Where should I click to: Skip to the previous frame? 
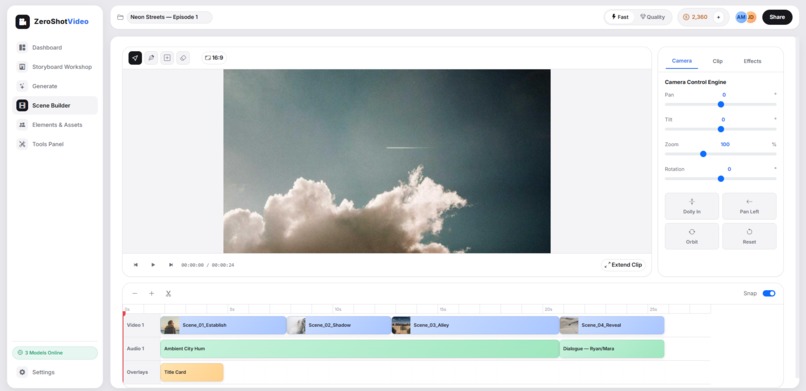click(136, 265)
